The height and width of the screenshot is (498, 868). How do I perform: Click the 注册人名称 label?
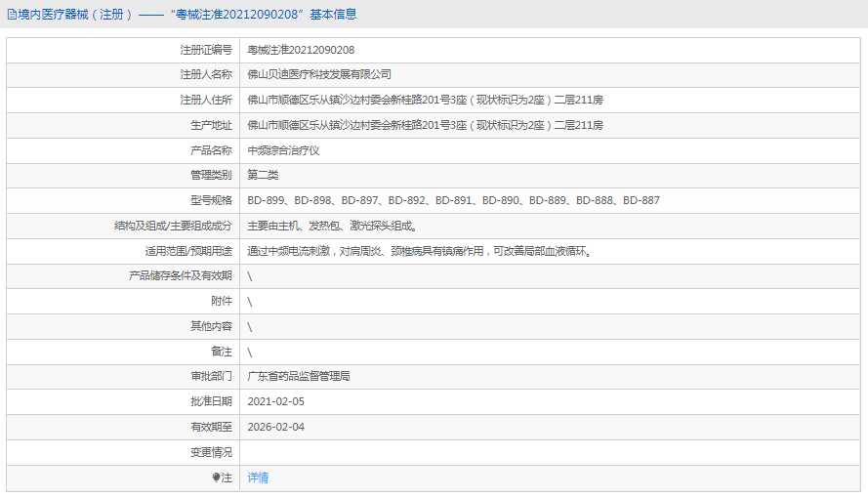tap(206, 74)
